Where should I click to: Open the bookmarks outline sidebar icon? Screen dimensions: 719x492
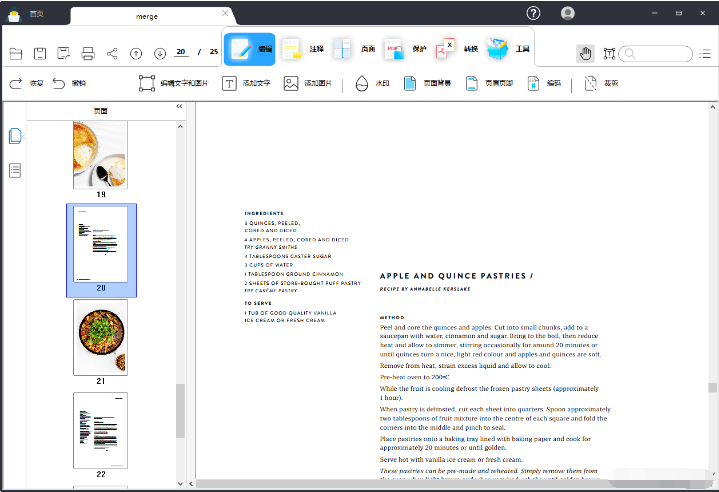click(x=15, y=170)
